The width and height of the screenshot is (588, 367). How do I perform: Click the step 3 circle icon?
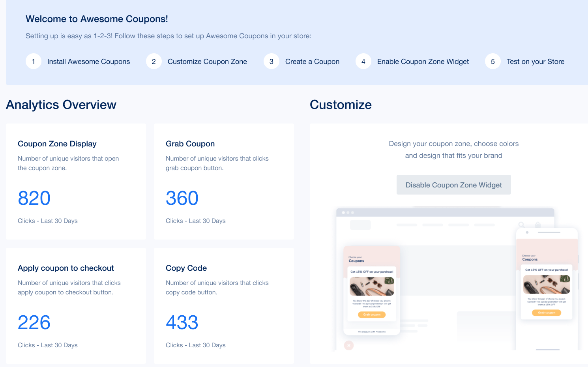272,61
